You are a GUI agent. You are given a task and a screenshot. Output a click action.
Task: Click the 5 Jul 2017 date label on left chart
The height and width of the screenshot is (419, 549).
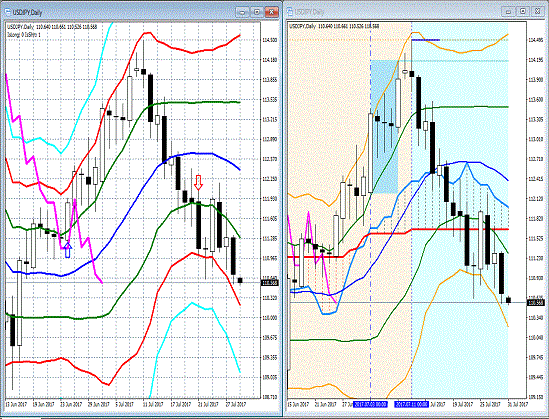pyautogui.click(x=125, y=404)
